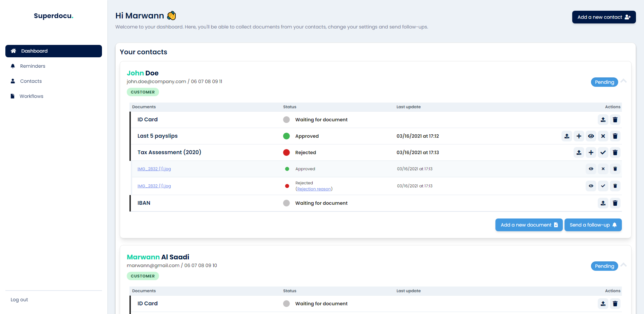Delete the IBAN document row
644x314 pixels.
point(615,203)
